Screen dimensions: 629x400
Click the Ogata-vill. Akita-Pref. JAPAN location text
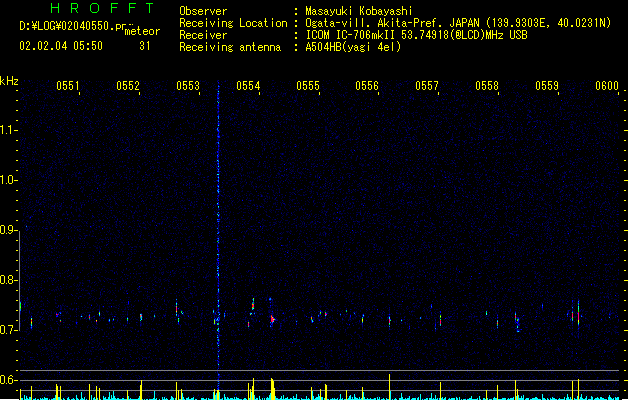pyautogui.click(x=458, y=23)
